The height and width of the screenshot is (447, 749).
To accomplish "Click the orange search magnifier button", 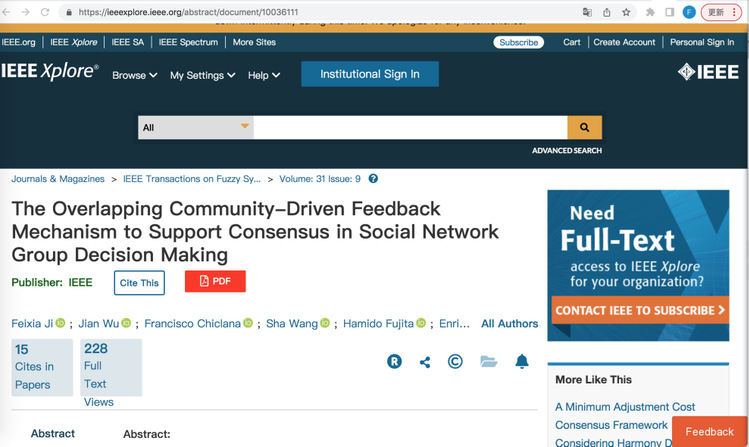I will [x=584, y=128].
